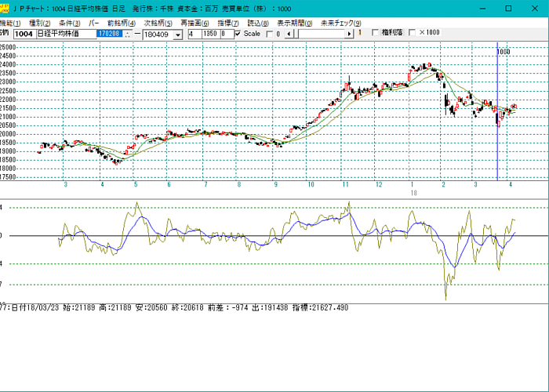Click 次銘柄(5) to go to next stock
This screenshot has width=549, height=392.
(158, 24)
